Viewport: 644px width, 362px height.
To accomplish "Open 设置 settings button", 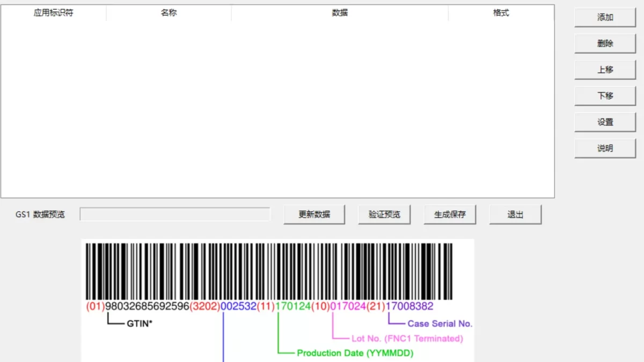I will pyautogui.click(x=605, y=122).
